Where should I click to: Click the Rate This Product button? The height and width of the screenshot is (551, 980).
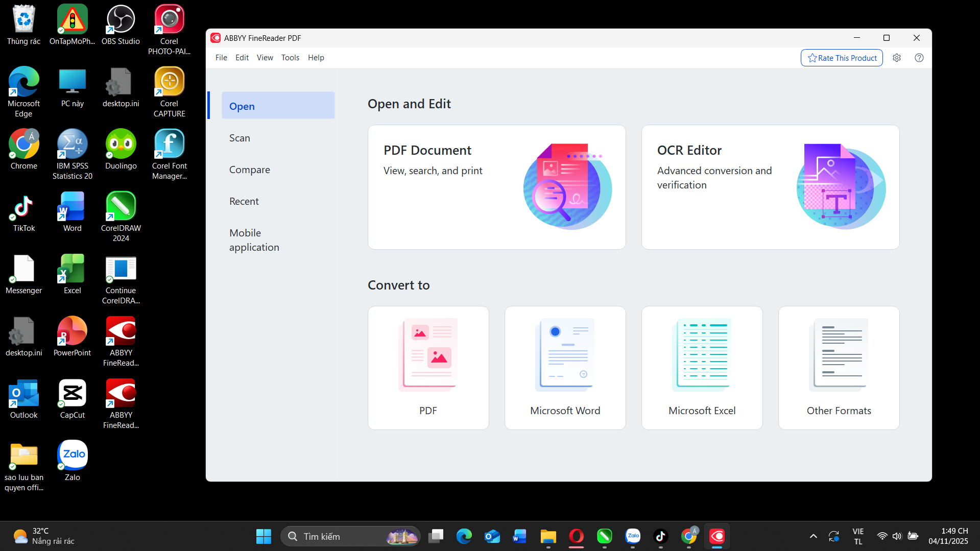pyautogui.click(x=842, y=58)
